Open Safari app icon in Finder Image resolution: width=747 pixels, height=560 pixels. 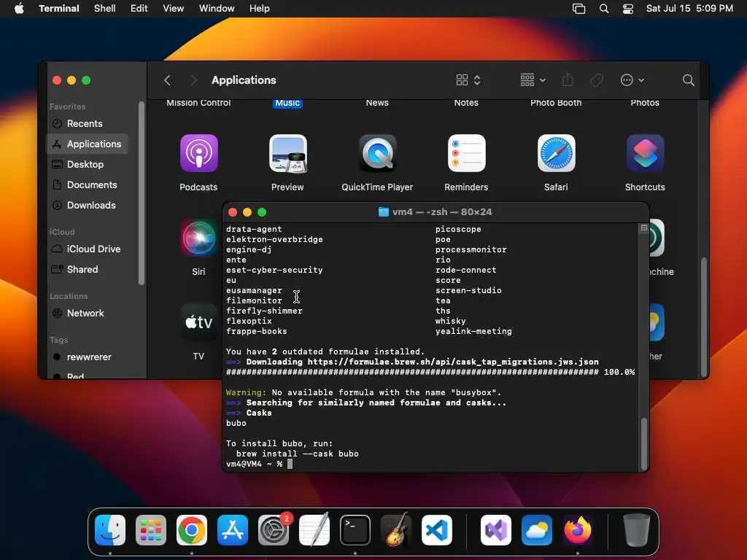coord(556,153)
